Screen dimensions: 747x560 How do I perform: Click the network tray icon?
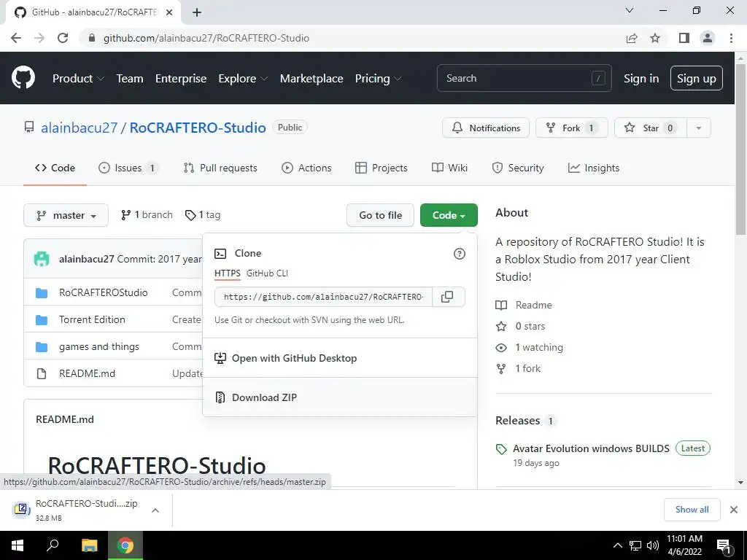635,545
